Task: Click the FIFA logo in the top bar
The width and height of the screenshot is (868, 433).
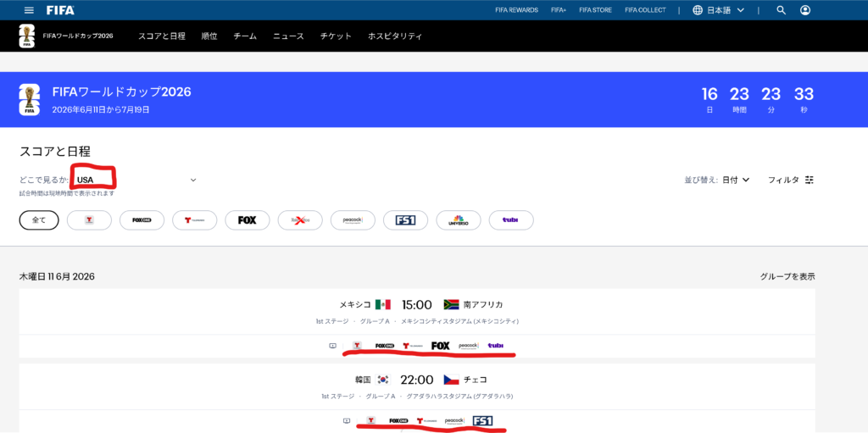Action: [x=60, y=10]
